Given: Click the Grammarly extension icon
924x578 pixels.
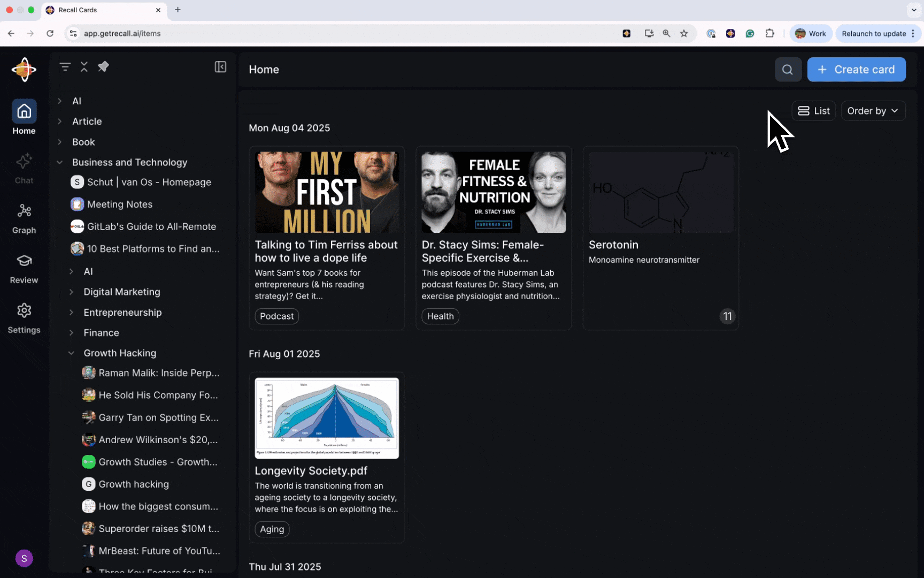Looking at the screenshot, I should pos(750,33).
